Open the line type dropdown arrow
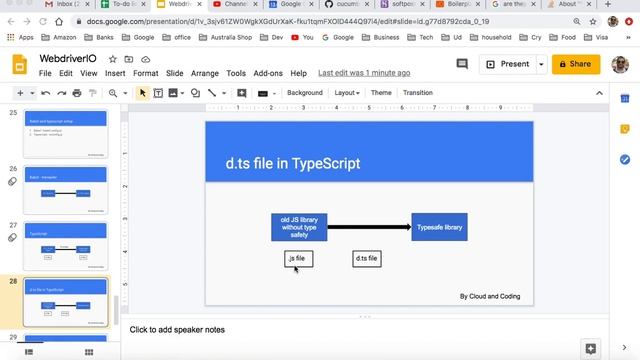The width and height of the screenshot is (640, 360). coord(224,93)
